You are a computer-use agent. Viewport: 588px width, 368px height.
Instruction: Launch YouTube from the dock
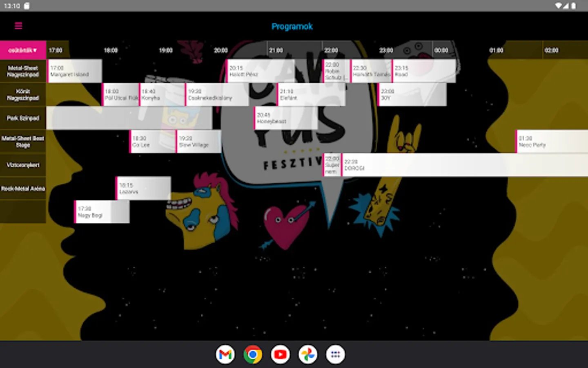tap(281, 355)
